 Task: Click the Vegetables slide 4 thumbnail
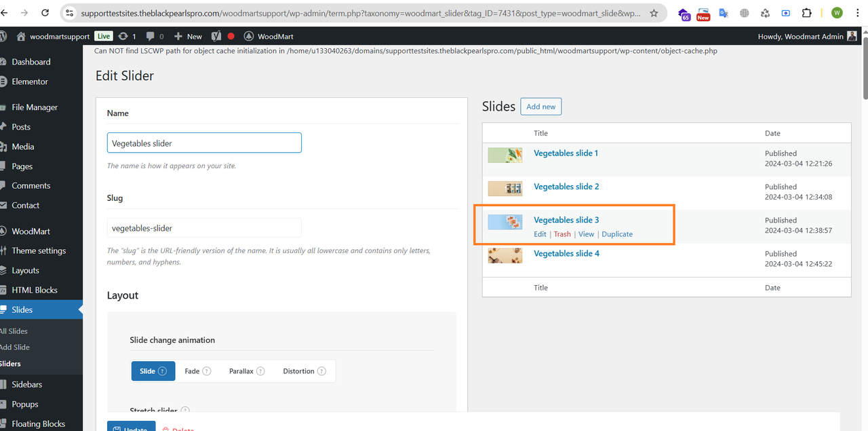point(505,255)
